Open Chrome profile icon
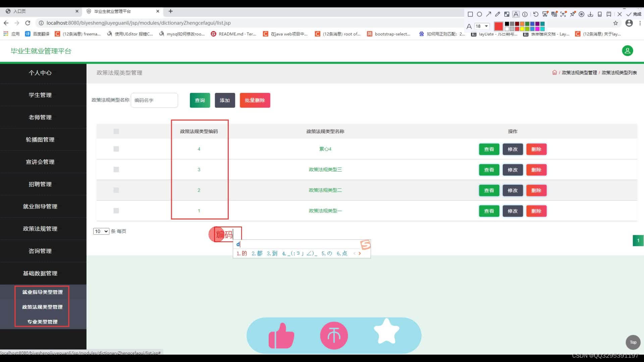 click(629, 23)
